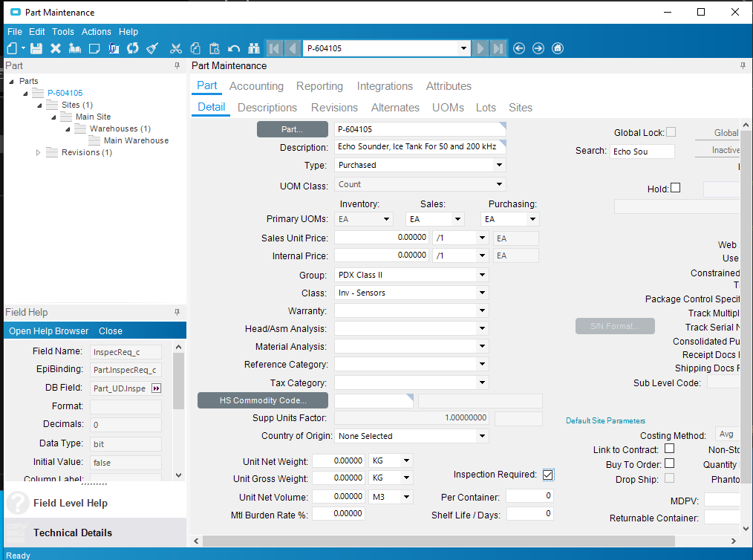
Task: Open the Warranty dropdown
Action: click(x=482, y=310)
